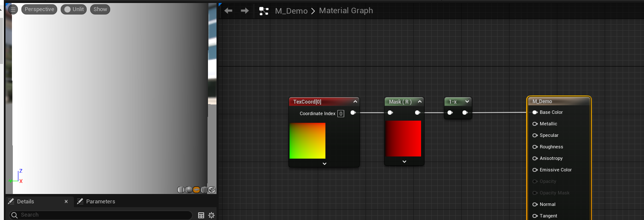The height and width of the screenshot is (220, 644).
Task: Expand the 1-x node preview
Action: [x=467, y=102]
